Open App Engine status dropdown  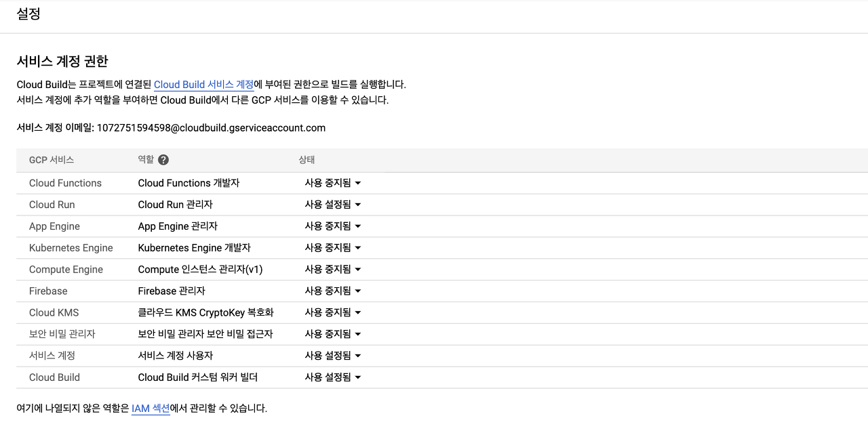(x=332, y=226)
